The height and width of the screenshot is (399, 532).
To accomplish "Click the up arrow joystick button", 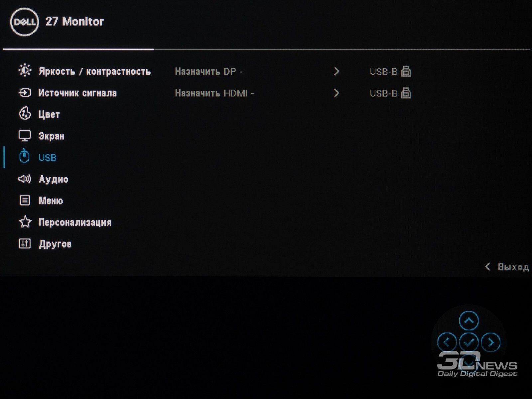I will (469, 321).
